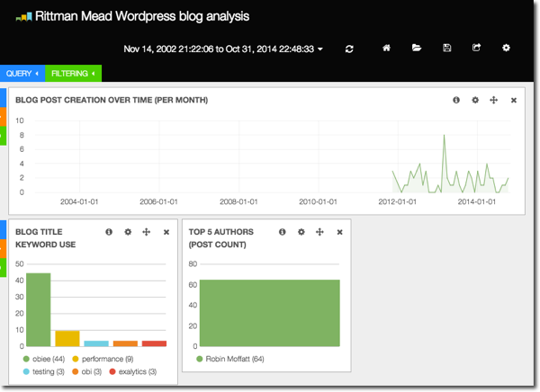540x392 pixels.
Task: Click move icon on Top 5 Authors panel
Action: [320, 232]
